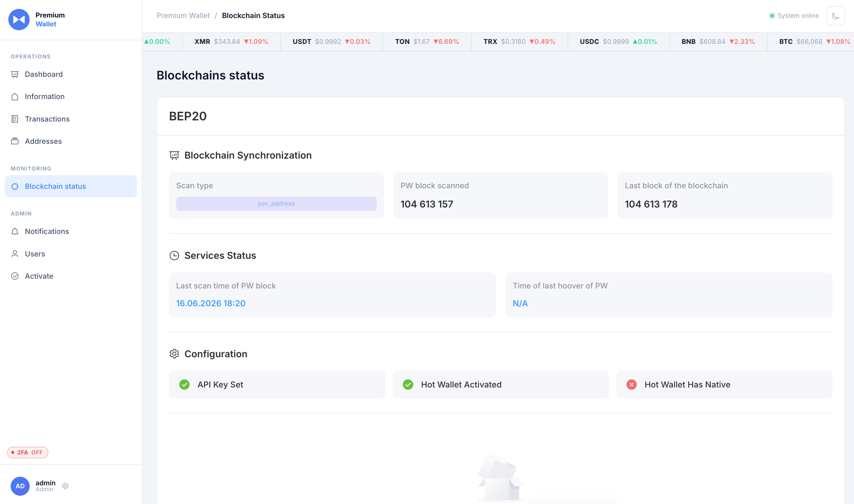The image size is (854, 504).
Task: Click the Hot Wallet Has Native red cross icon
Action: [x=632, y=385]
